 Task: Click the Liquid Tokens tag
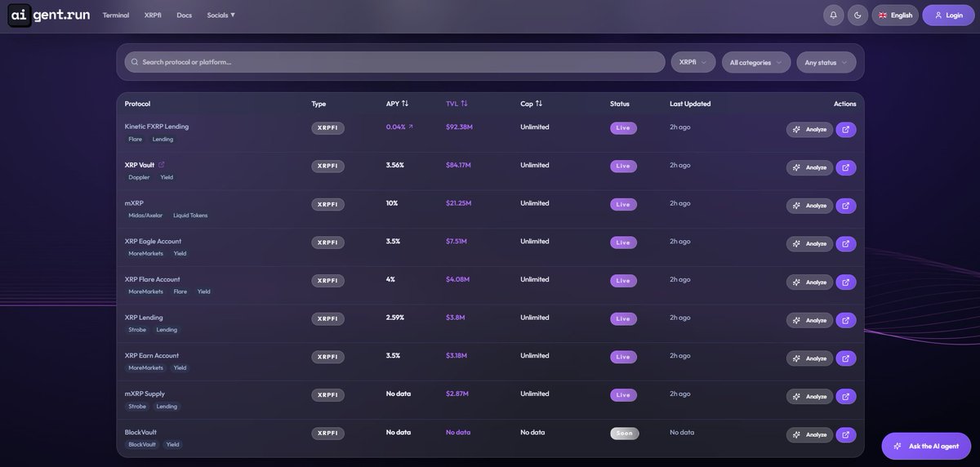pos(190,216)
